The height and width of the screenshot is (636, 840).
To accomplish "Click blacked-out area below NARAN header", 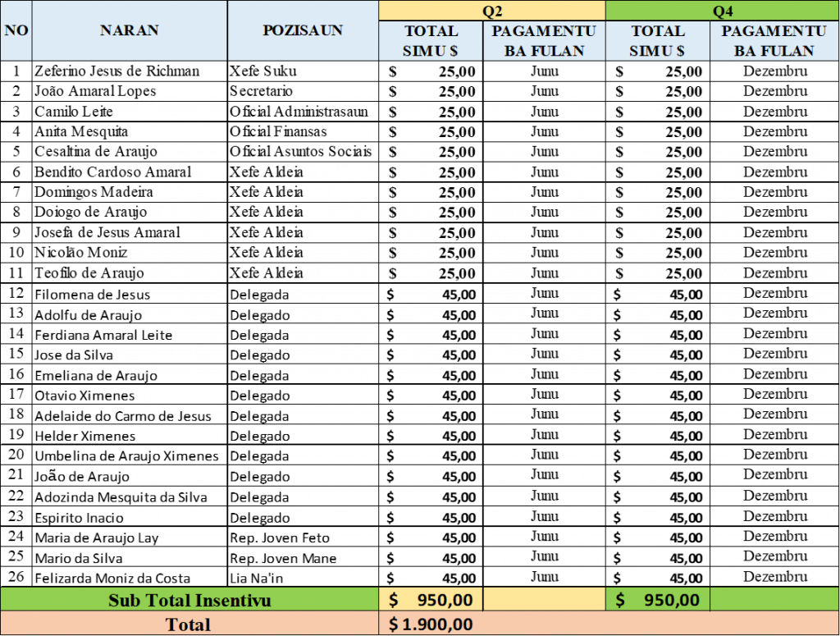I will [130, 320].
